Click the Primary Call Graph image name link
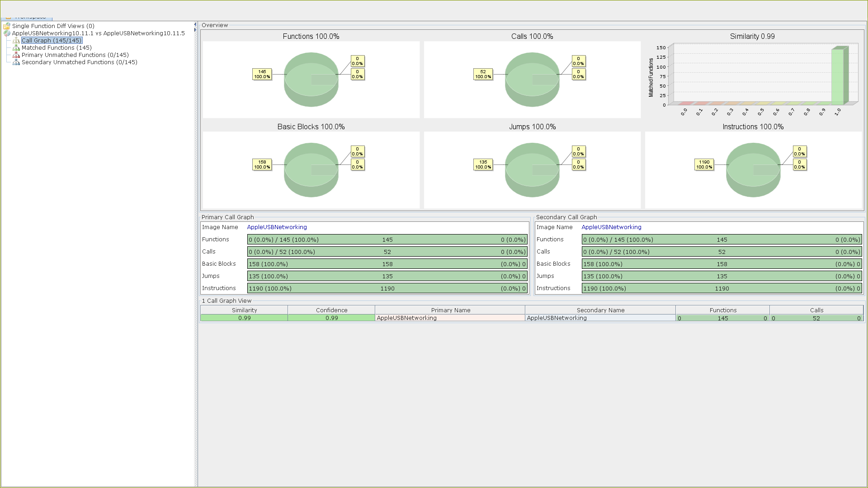 pos(277,227)
